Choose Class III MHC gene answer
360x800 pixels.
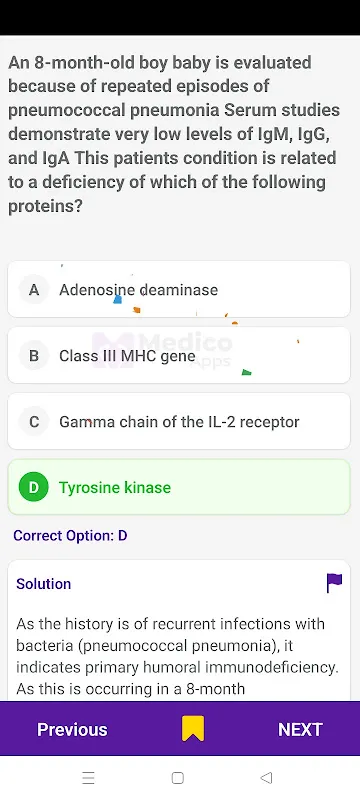pyautogui.click(x=179, y=355)
